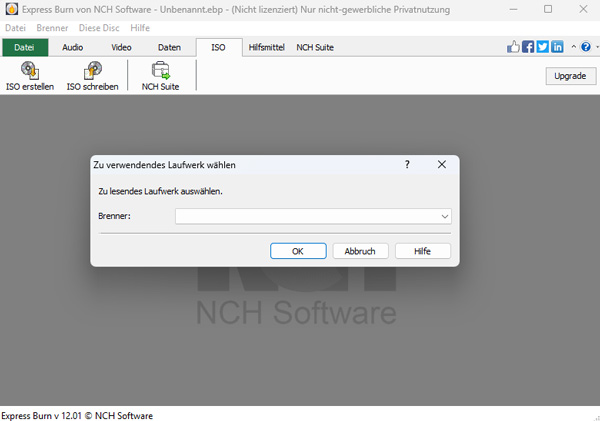Minimize the Express Burn window

click(514, 9)
